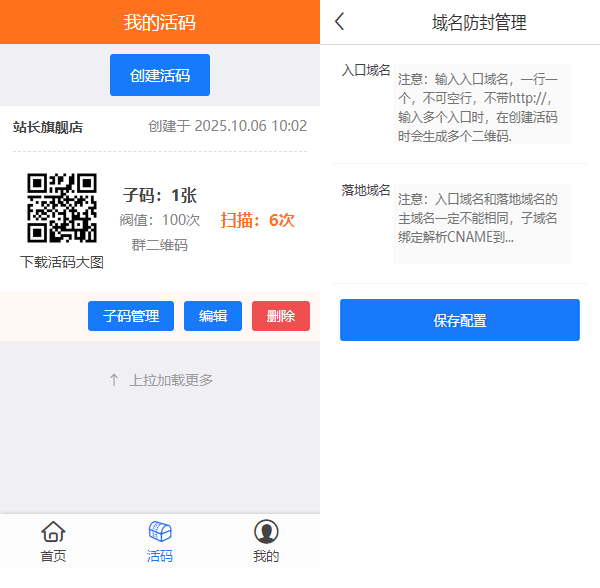
Task: Click the 群二维码 type label
Action: [160, 245]
